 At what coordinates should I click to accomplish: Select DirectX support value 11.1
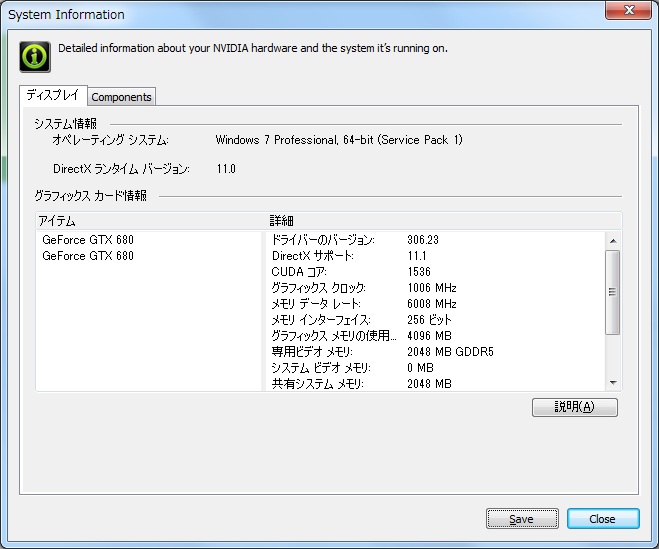tap(417, 256)
